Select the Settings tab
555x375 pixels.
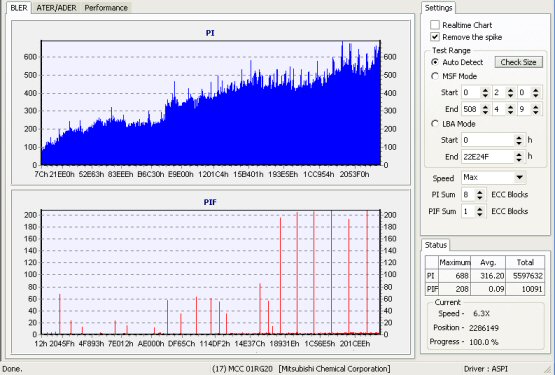click(438, 8)
